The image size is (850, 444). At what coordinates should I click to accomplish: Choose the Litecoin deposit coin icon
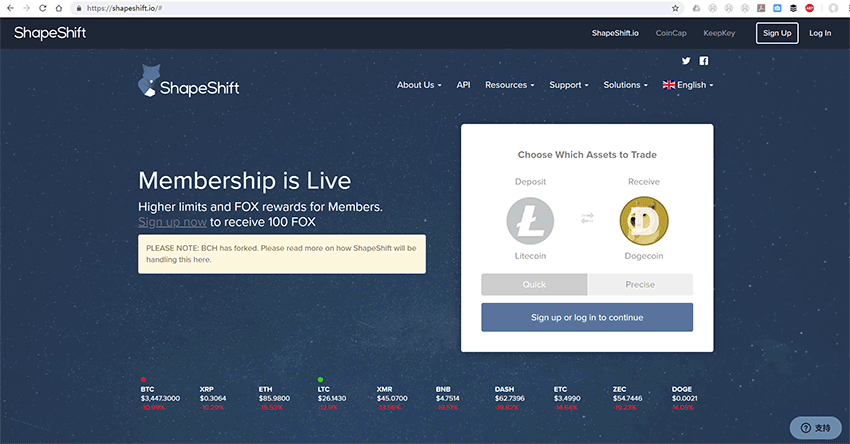[530, 221]
